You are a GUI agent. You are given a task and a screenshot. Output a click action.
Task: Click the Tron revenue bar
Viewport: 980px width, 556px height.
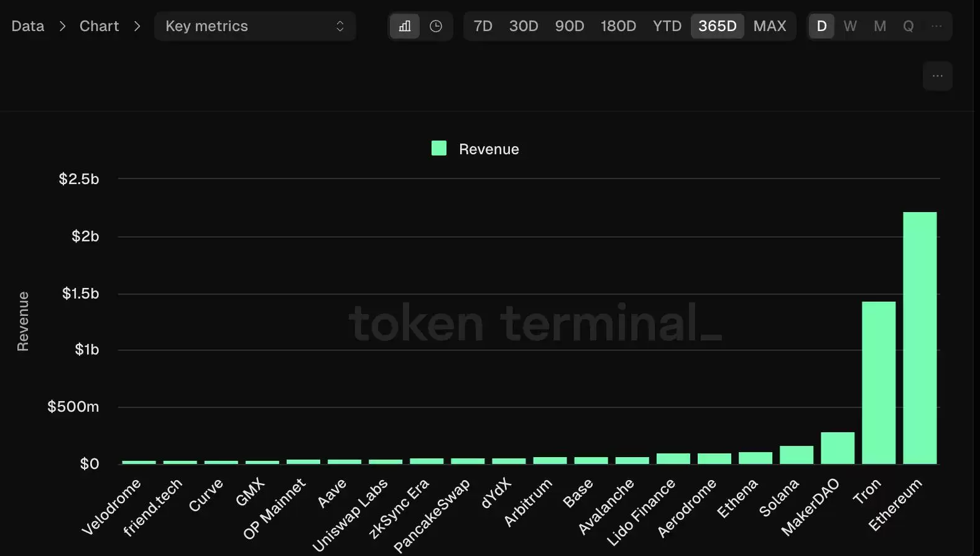[878, 382]
